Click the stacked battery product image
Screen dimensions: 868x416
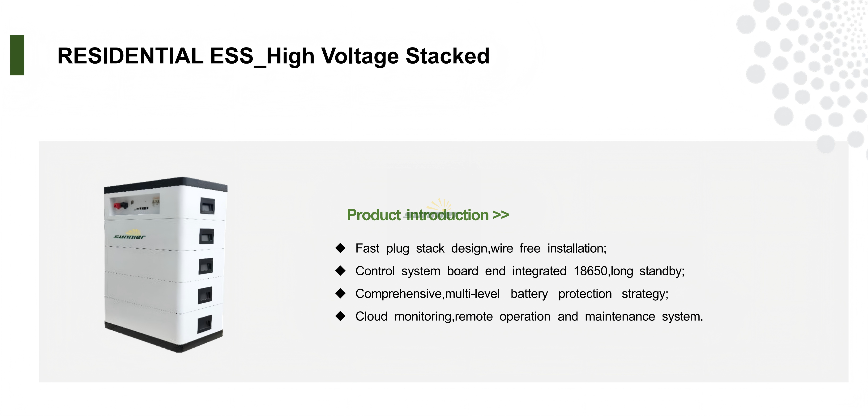click(165, 265)
